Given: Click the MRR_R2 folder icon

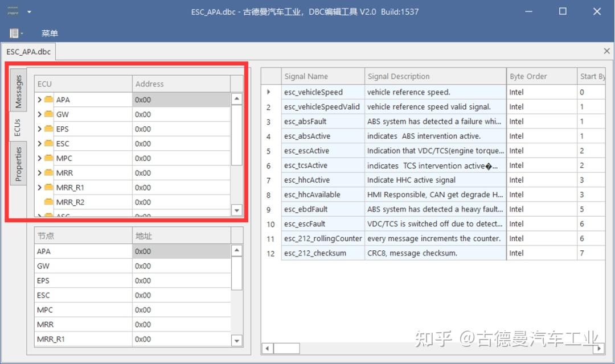Looking at the screenshot, I should point(48,202).
